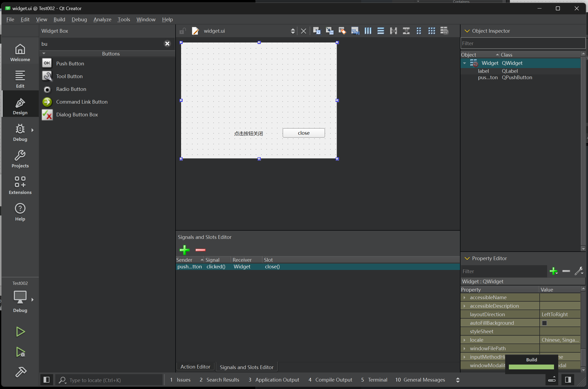Toggle the autoFillBackground checkbox
Image resolution: width=588 pixels, height=389 pixels.
[x=544, y=323]
